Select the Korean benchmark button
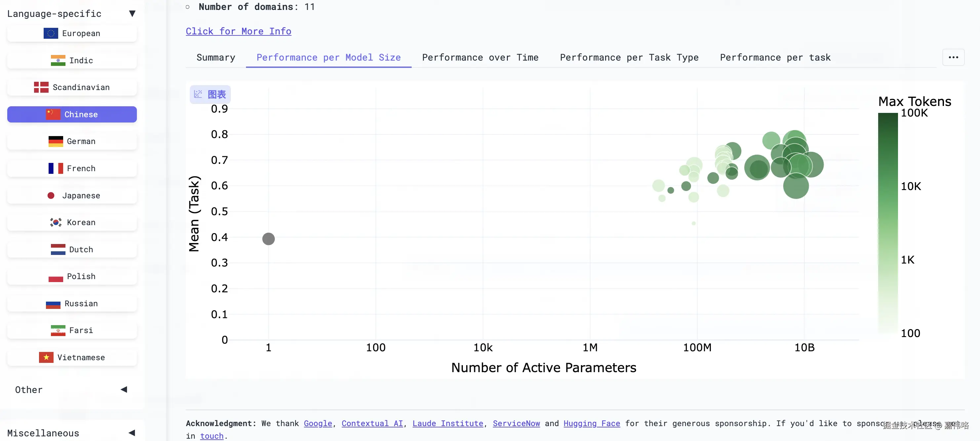The width and height of the screenshot is (980, 441). [72, 222]
